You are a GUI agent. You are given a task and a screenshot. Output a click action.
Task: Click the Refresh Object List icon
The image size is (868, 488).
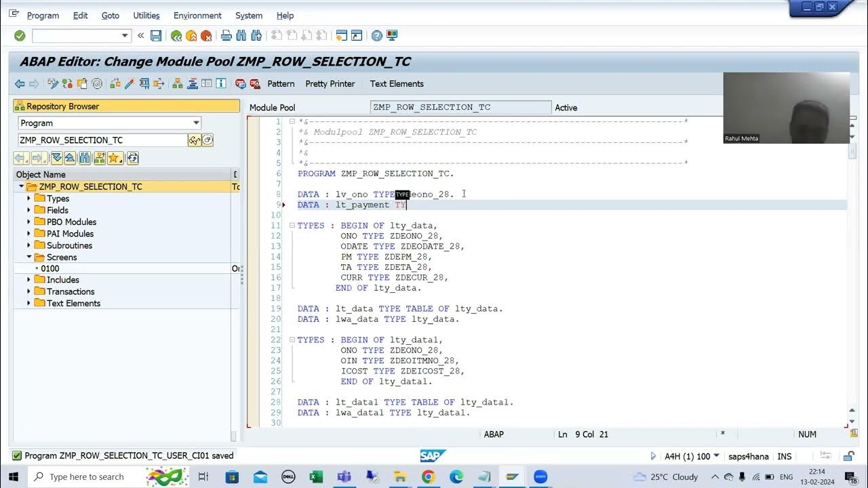(x=132, y=158)
